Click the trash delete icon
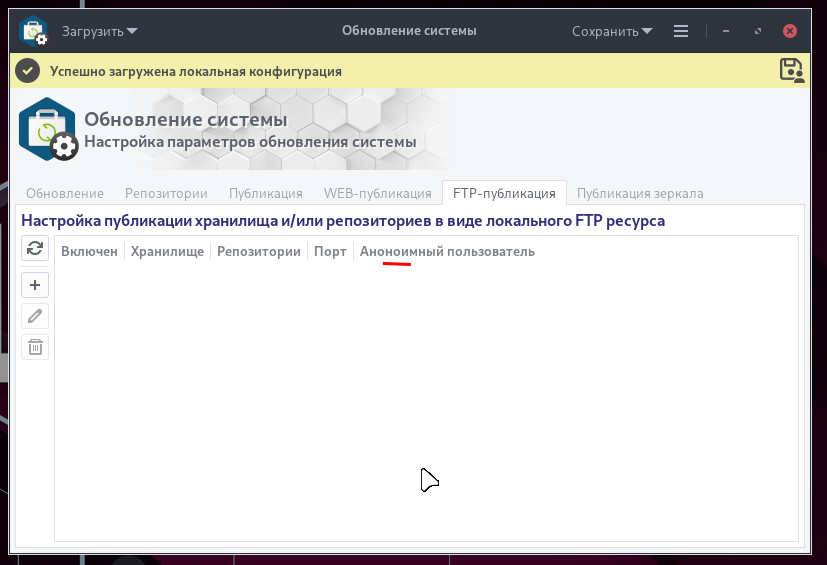Viewport: 827px width, 565px height. (x=35, y=347)
